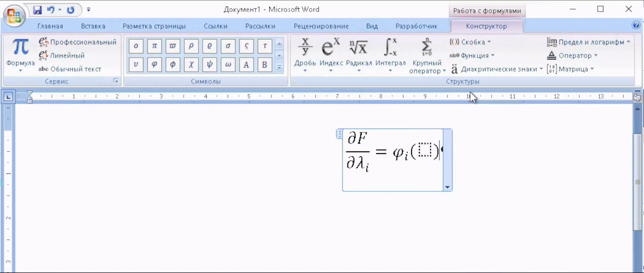Choose Линейный equation format
Viewport: 644px width, 273px height.
click(x=62, y=55)
